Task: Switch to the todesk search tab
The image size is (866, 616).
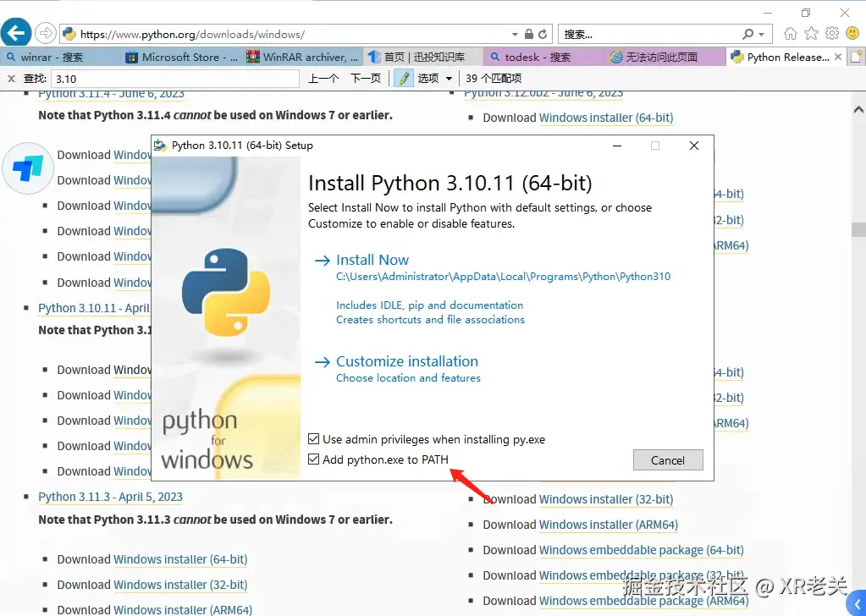Action: (544, 57)
